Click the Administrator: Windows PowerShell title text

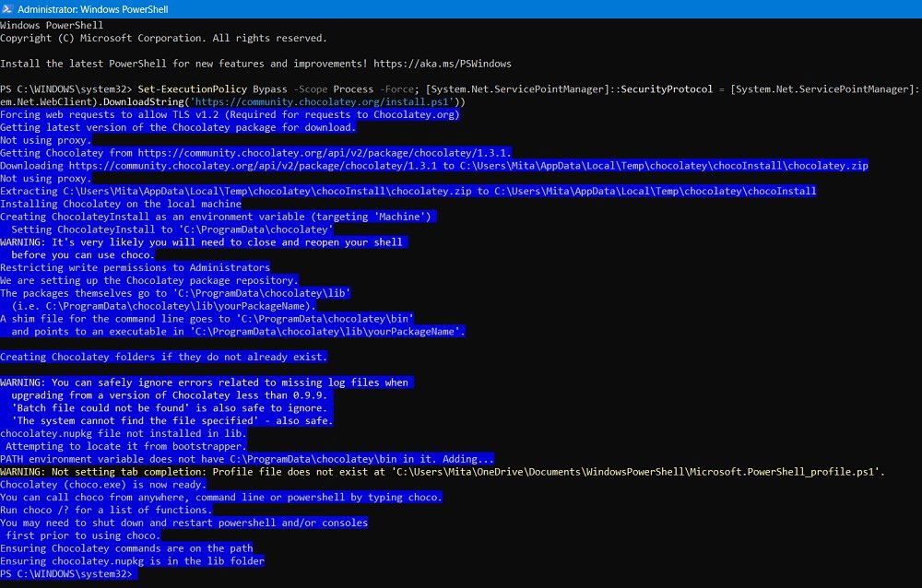pos(94,9)
